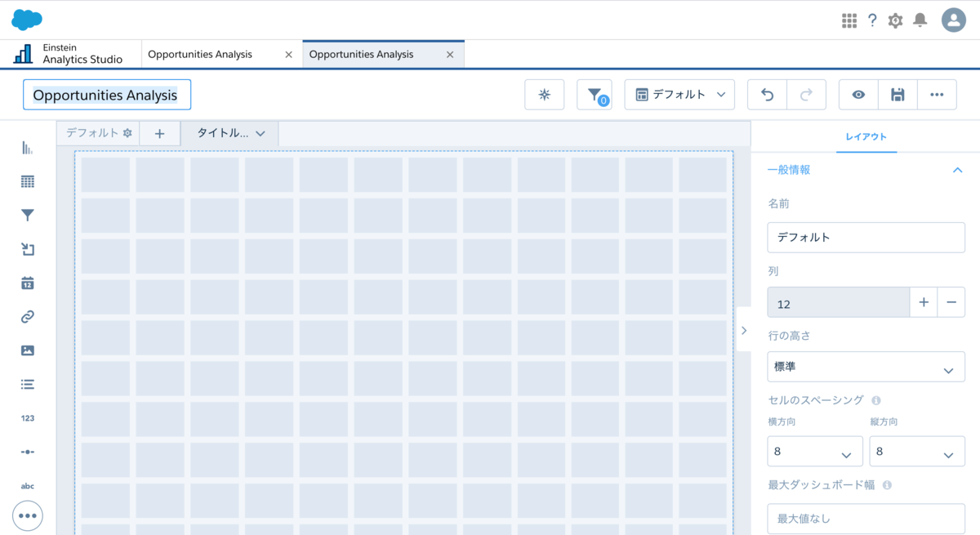This screenshot has height=535, width=980.
Task: Add a Number (123) widget
Action: [28, 418]
